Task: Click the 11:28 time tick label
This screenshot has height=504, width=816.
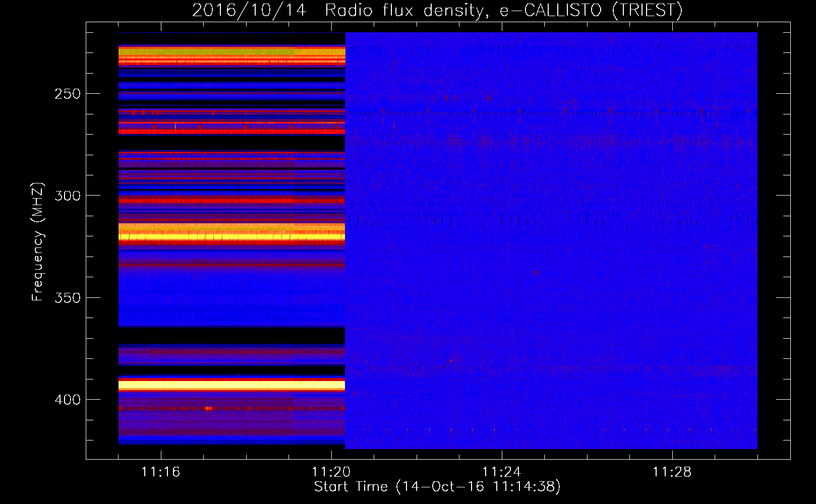Action: tap(672, 472)
